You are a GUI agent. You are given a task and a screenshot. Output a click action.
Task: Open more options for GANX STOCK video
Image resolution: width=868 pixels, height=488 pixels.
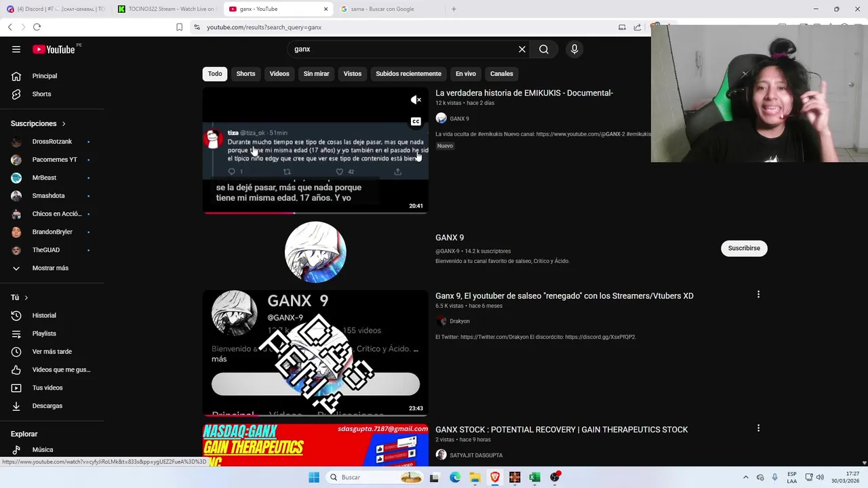pos(758,428)
